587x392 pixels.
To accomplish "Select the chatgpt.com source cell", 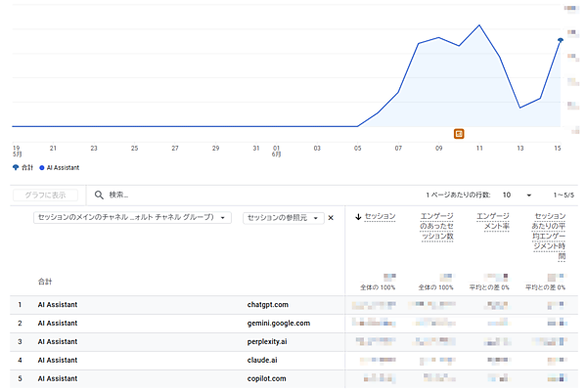I will (x=268, y=304).
